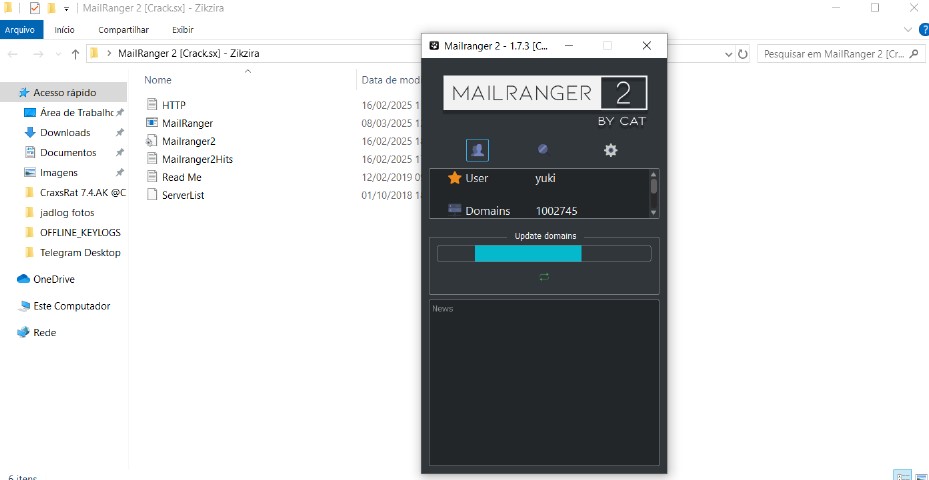
Task: Open Downloads in the sidebar
Action: pos(65,132)
